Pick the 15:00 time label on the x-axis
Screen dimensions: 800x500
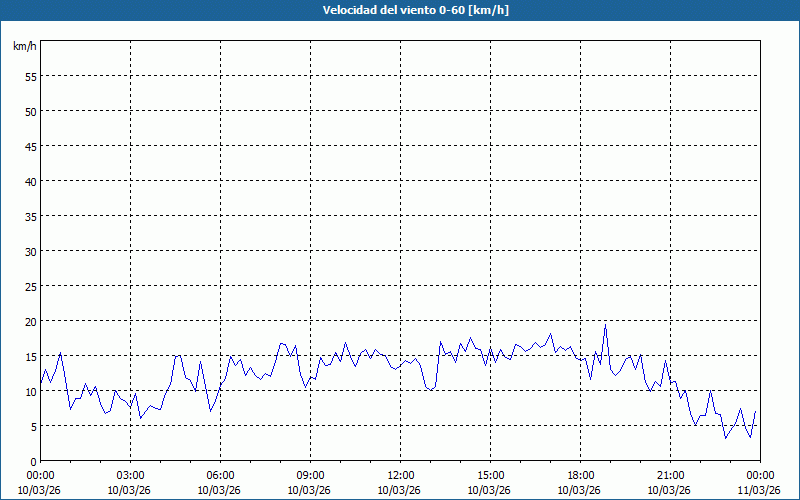tap(490, 475)
